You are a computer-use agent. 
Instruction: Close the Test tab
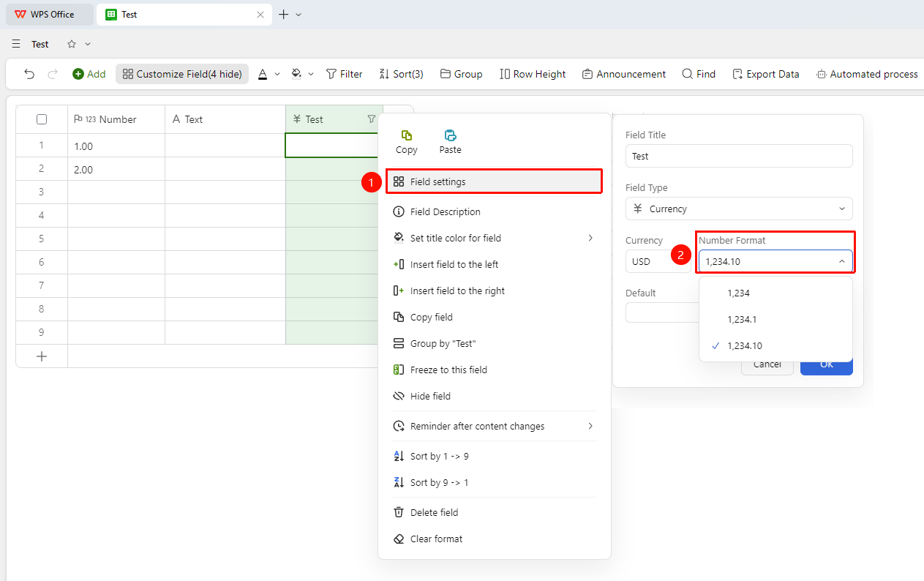coord(260,15)
